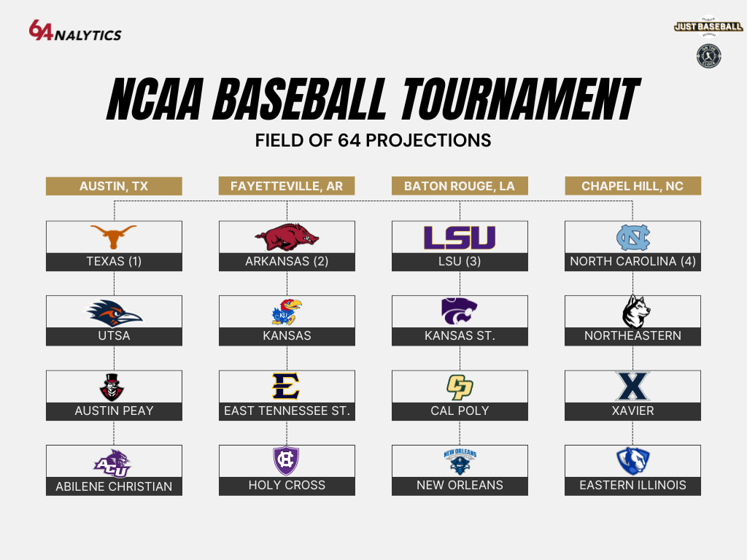Click the Eastern Illinois team label

point(632,486)
